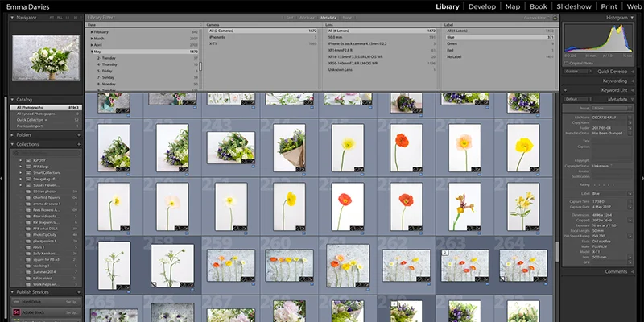Click the Hard Drive publish service icon

tap(17, 302)
